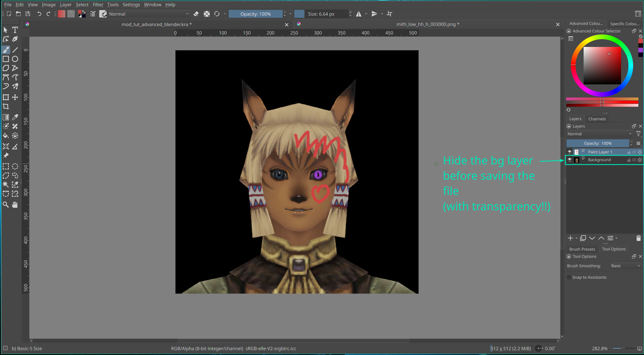
Task: Open an existing file from toolbar
Action: 18,14
